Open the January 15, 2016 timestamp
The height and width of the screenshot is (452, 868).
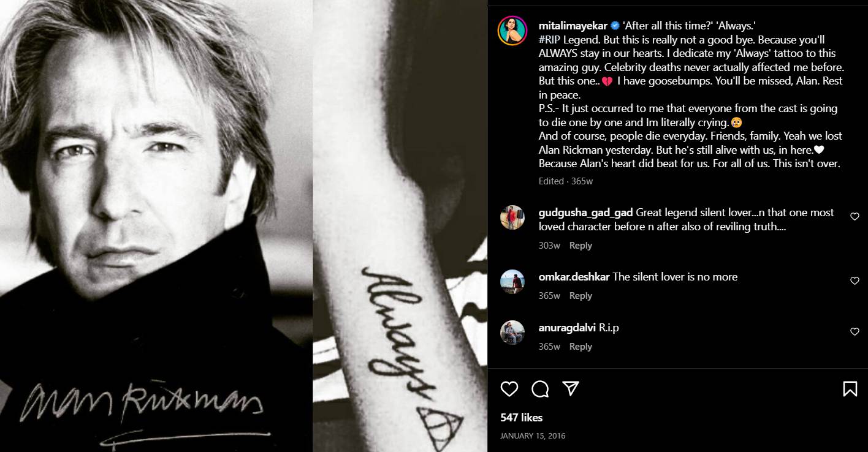pos(533,436)
